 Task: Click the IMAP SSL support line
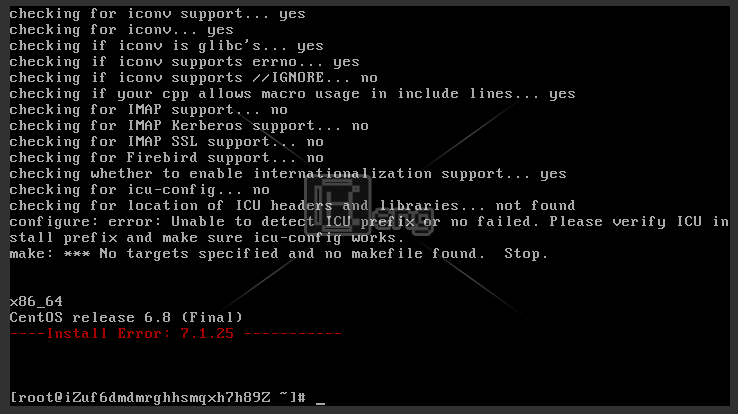[167, 142]
